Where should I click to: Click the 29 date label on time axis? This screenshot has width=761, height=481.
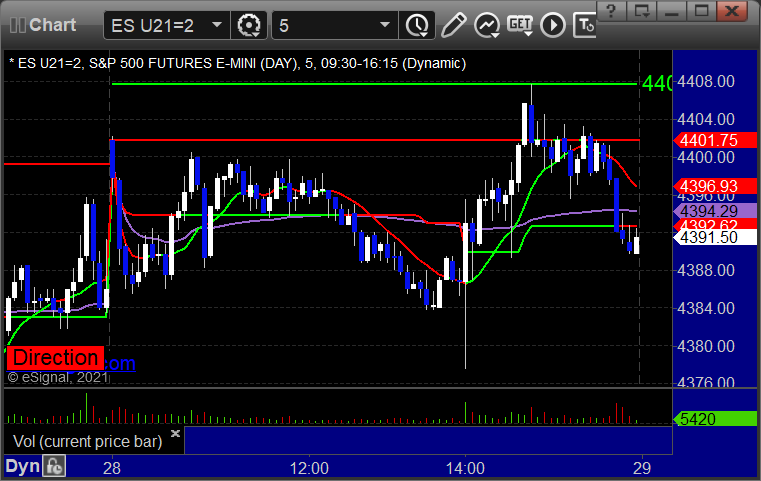point(642,468)
